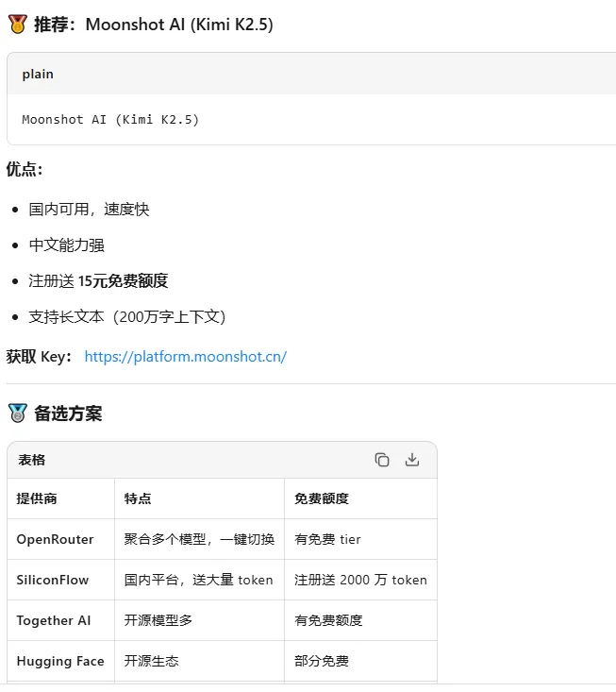
Task: Click the 表格 table title
Action: [32, 460]
